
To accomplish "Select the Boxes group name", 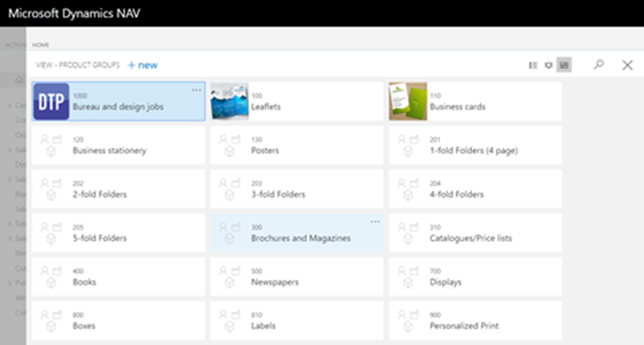I will coord(83,326).
